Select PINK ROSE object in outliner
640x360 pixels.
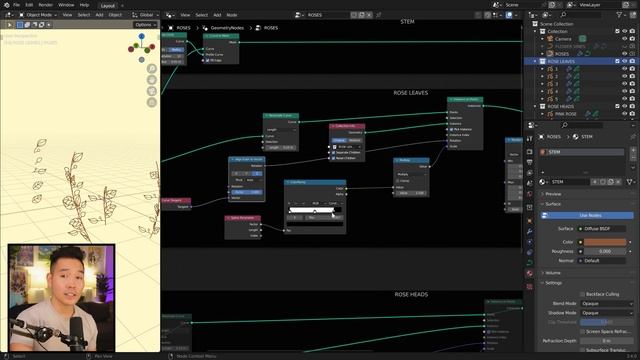[x=565, y=114]
